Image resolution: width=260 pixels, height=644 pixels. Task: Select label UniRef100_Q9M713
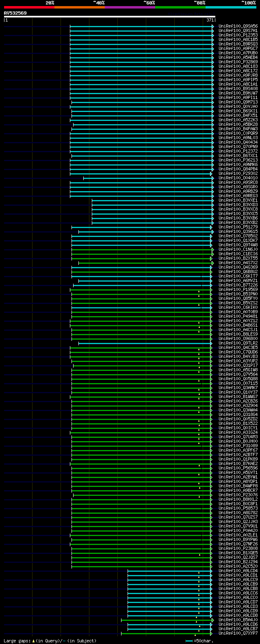[x=238, y=102]
